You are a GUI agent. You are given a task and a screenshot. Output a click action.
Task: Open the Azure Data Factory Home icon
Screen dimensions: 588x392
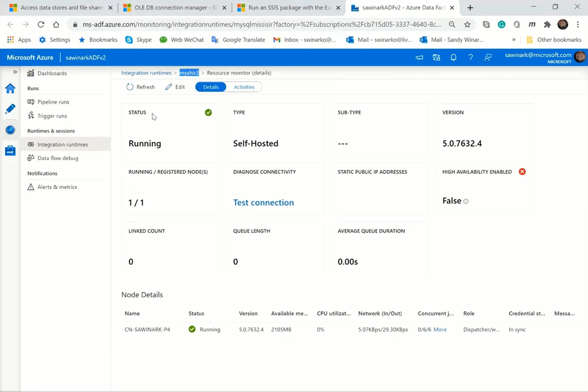point(10,88)
